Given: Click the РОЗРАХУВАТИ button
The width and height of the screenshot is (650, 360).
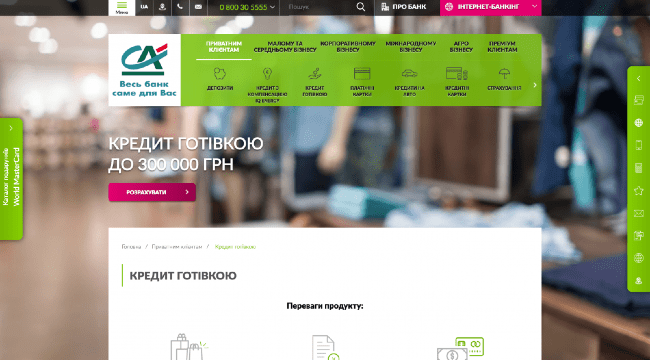Looking at the screenshot, I should tap(152, 192).
